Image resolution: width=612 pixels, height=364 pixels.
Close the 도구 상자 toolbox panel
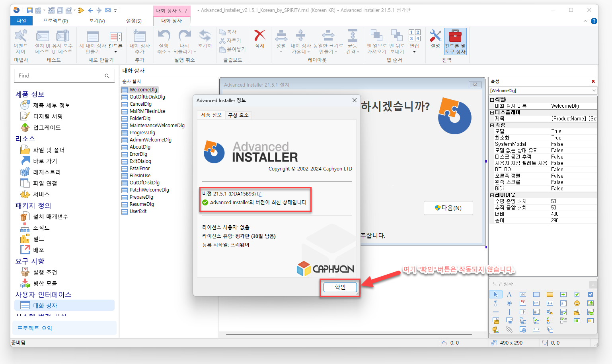[593, 285]
